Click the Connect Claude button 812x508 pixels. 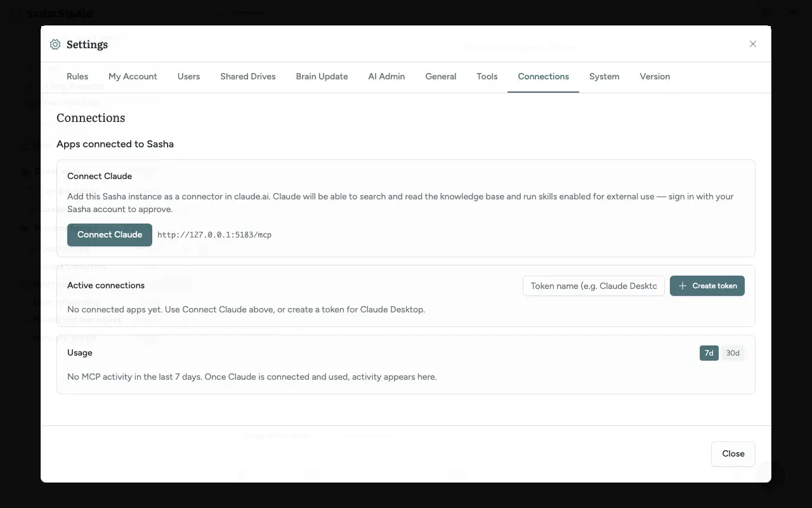pos(110,234)
